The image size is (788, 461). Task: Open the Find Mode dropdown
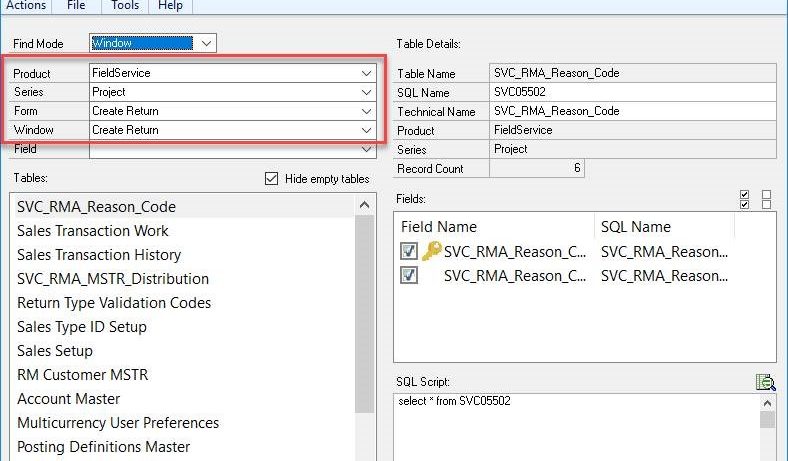coord(206,43)
